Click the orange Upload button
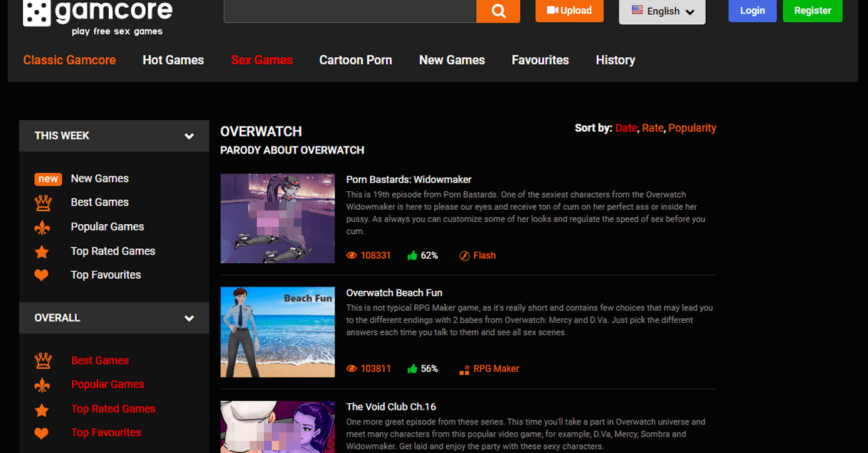The height and width of the screenshot is (453, 868). pos(568,11)
